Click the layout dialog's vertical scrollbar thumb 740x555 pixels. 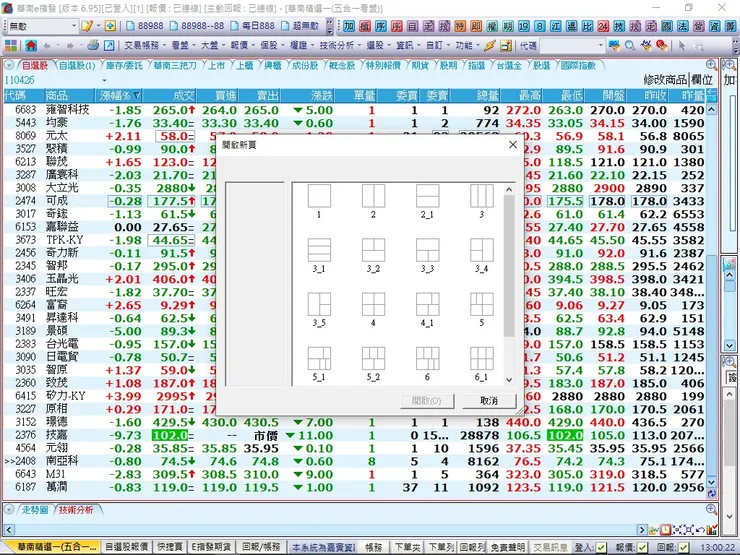coord(509,266)
